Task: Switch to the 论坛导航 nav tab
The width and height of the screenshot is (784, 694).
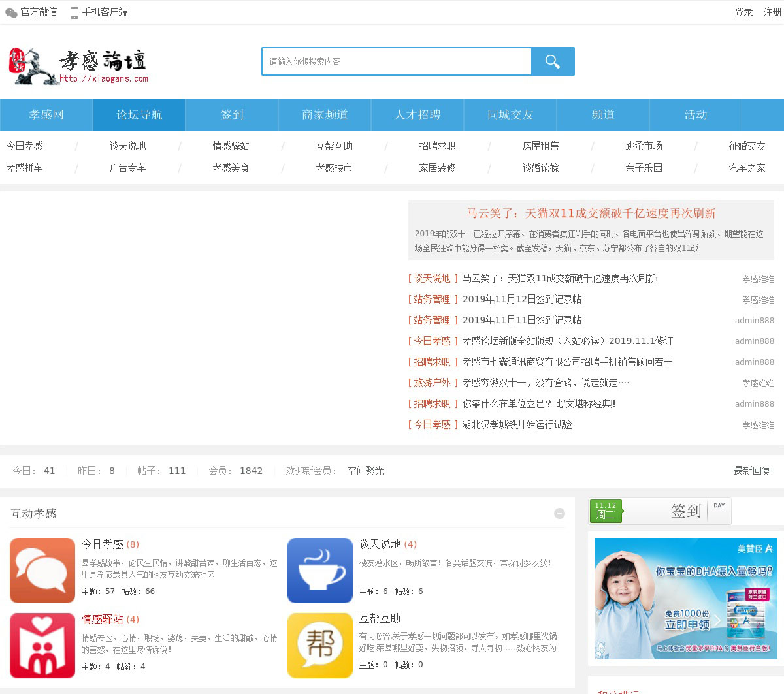Action: click(x=139, y=115)
